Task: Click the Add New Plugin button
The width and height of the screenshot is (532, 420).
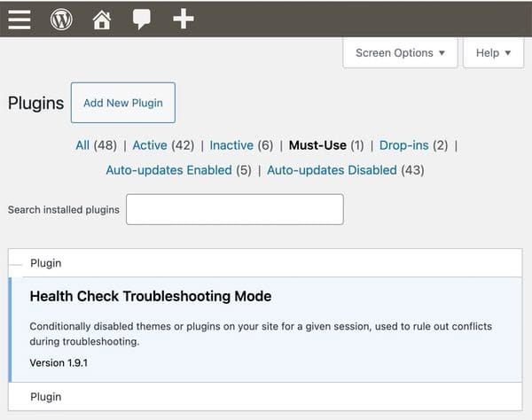Action: coord(123,103)
